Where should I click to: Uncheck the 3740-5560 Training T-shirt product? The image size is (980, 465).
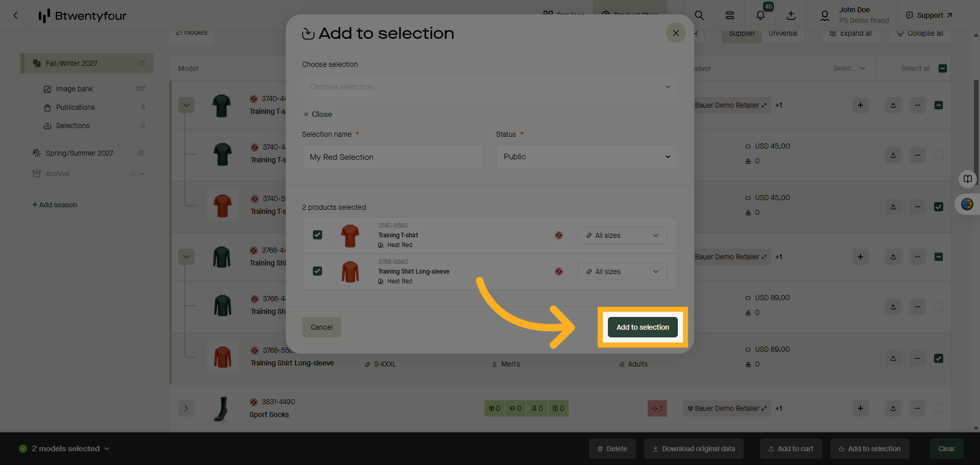point(317,235)
